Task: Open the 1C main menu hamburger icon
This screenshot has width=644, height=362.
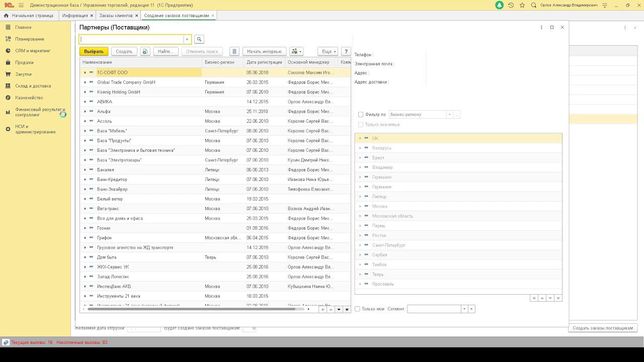Action: [x=21, y=5]
